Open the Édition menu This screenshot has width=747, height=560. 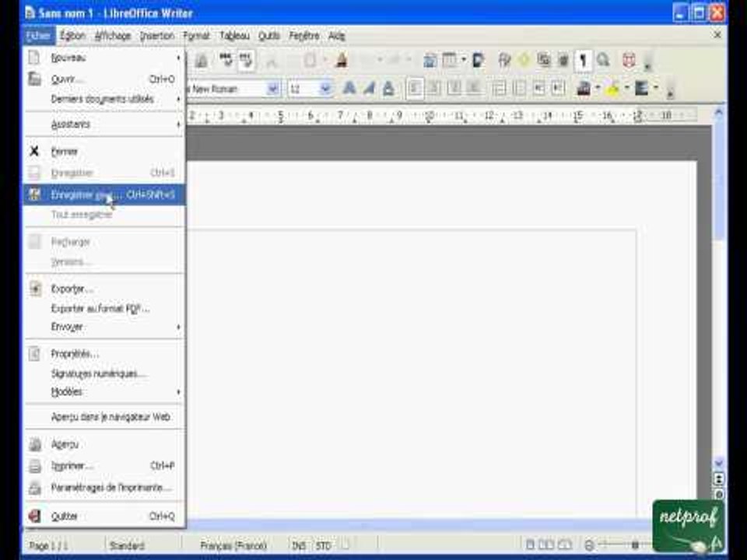pos(72,36)
